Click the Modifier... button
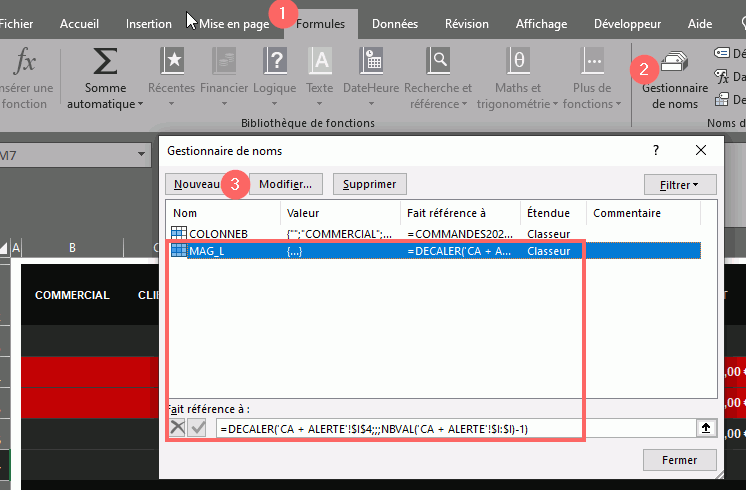The height and width of the screenshot is (490, 746). (x=285, y=184)
